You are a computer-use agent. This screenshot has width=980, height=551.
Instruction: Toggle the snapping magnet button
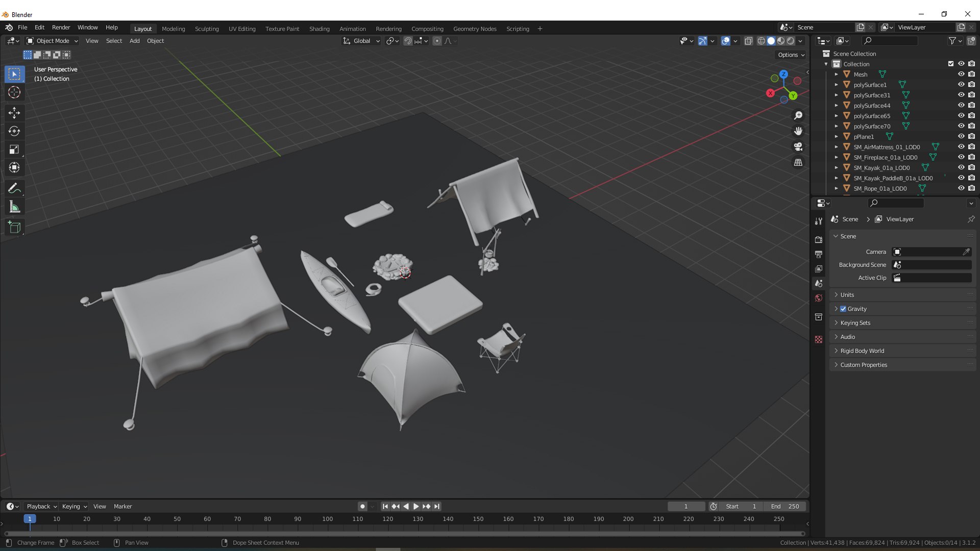(x=408, y=41)
